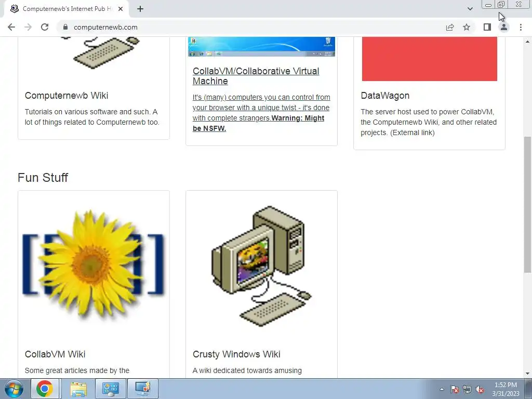
Task: Click the text A wiki dedicated towards amusing
Action: [x=247, y=370]
